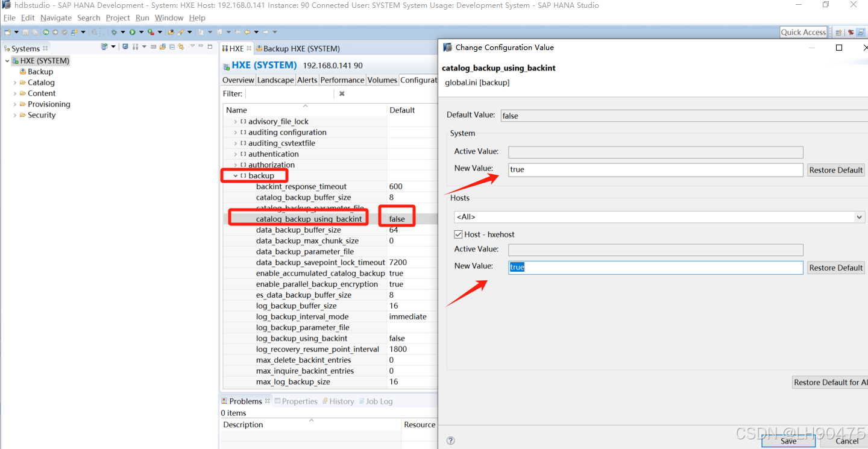Collapse the HXE (SYSTEM) tree node
Screen dimensions: 868x449
click(7, 61)
